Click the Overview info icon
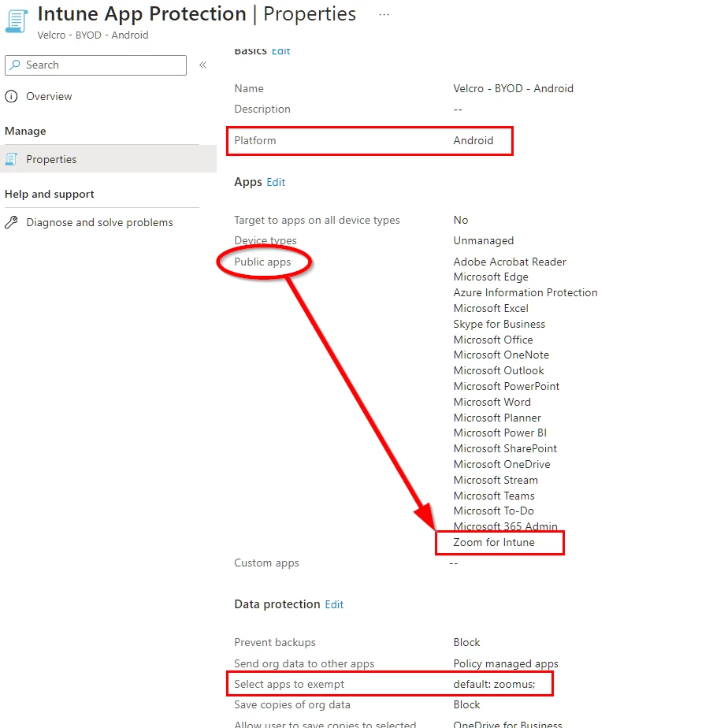This screenshot has height=728, width=713. pyautogui.click(x=11, y=97)
